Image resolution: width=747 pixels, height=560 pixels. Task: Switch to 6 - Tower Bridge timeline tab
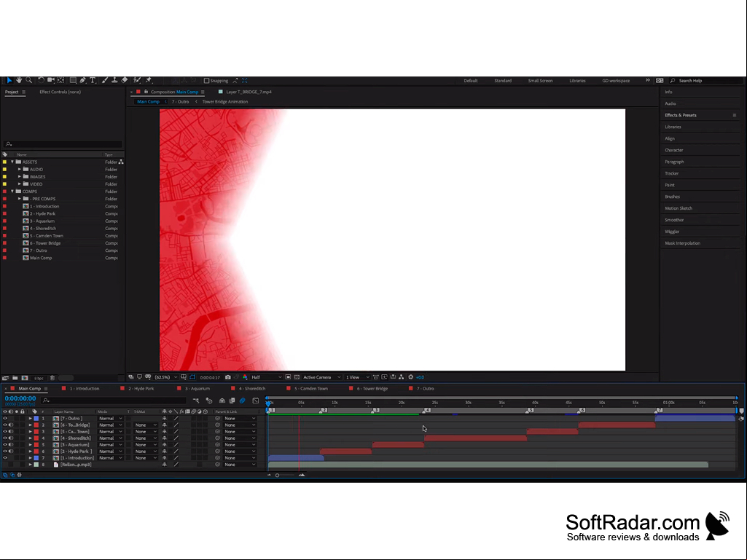(x=372, y=389)
